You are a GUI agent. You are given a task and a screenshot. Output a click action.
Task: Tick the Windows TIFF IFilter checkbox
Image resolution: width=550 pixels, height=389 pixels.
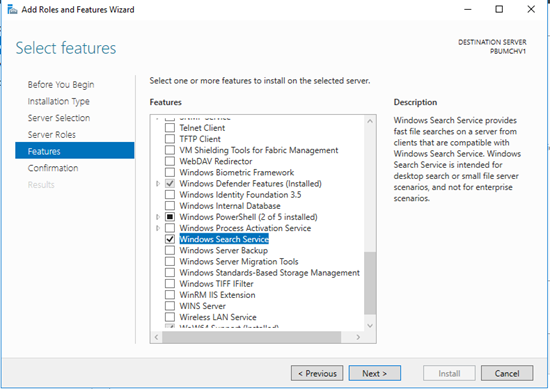[170, 284]
